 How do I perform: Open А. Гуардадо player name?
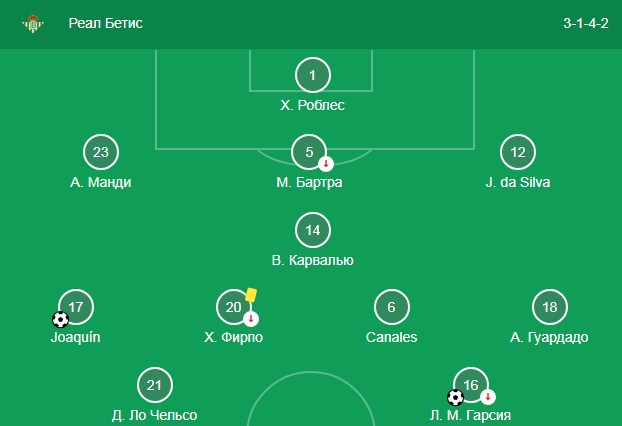[x=549, y=337]
